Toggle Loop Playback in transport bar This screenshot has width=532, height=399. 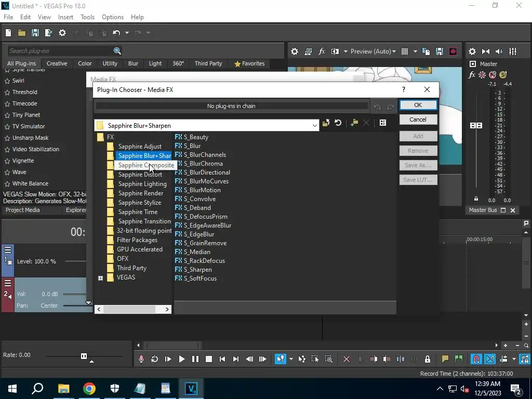(154, 359)
